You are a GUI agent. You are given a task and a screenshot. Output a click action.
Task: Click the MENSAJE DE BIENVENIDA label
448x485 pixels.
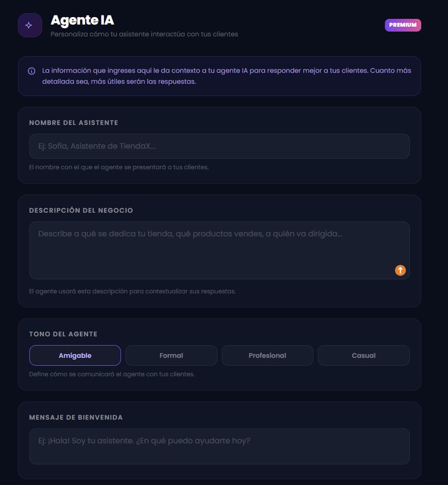click(x=76, y=417)
